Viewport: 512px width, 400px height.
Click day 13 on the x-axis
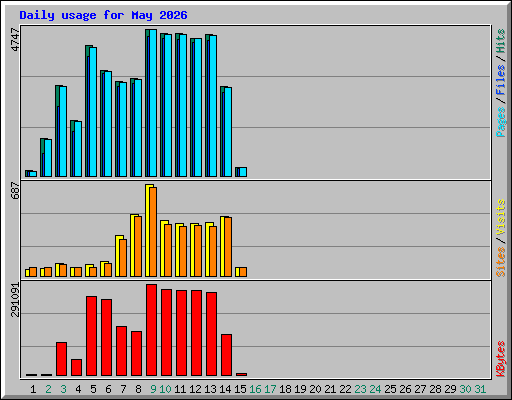tap(210, 389)
